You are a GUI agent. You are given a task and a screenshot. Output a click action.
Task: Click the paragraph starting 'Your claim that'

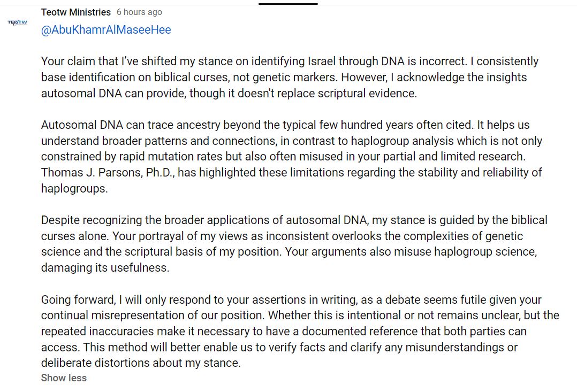click(x=290, y=77)
